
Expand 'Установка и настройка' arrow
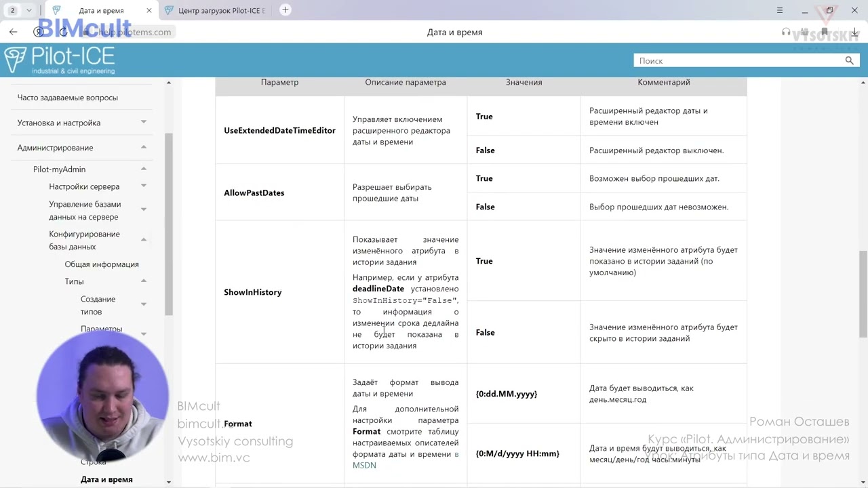144,122
